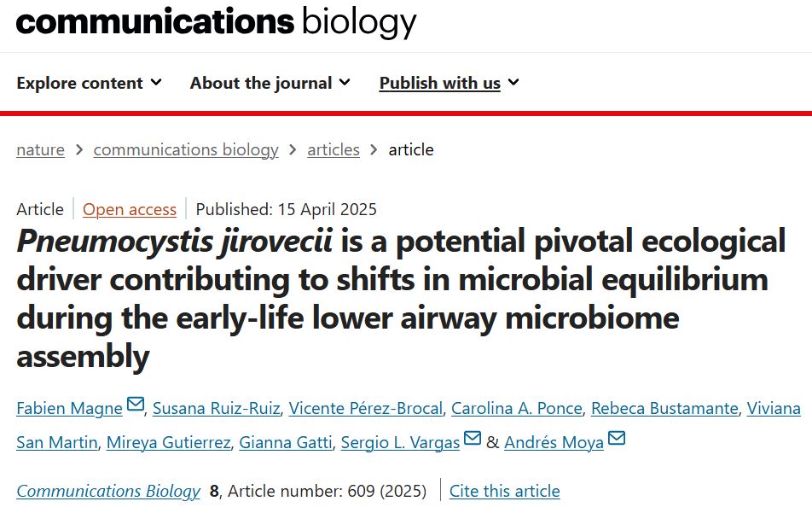Click author name Rebeca Bustamante
The image size is (812, 513).
click(664, 408)
